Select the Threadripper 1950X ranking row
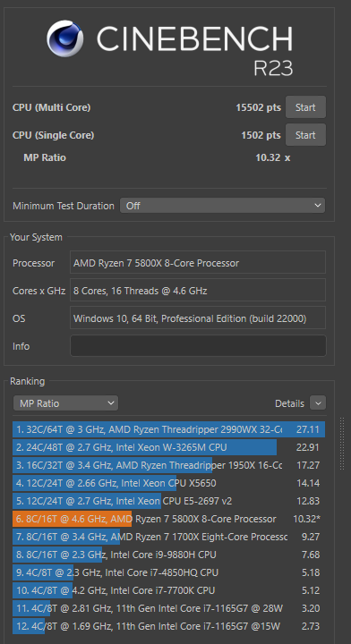Screen dimensions: 351x644 (168, 465)
